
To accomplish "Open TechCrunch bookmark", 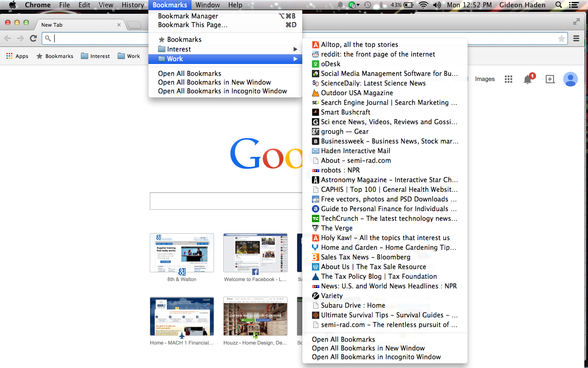I will [385, 218].
